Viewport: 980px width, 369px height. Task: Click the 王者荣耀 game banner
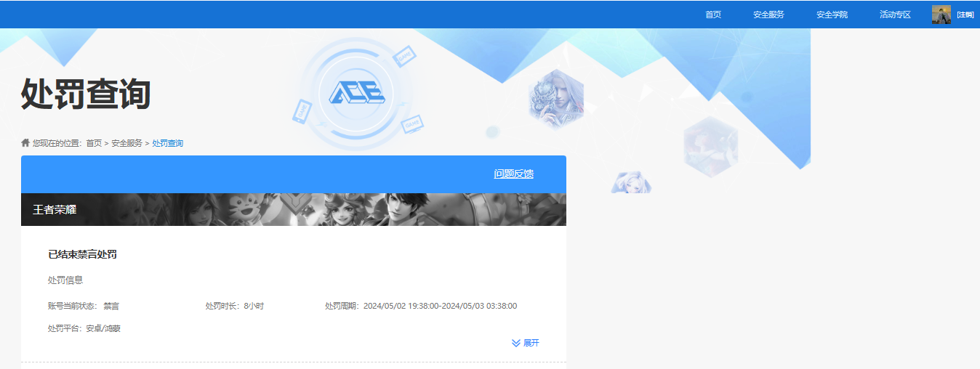[293, 209]
